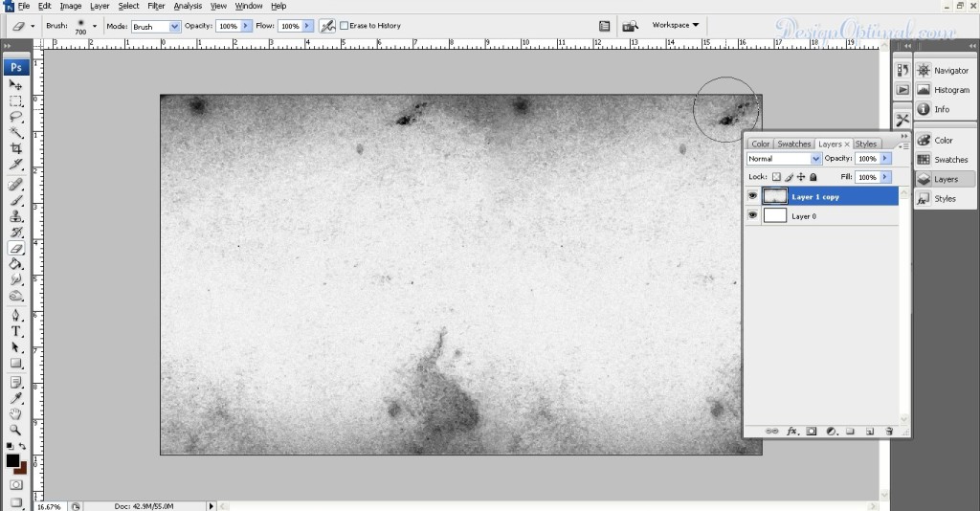Image resolution: width=980 pixels, height=511 pixels.
Task: Select the History Brush tool
Action: coord(15,233)
